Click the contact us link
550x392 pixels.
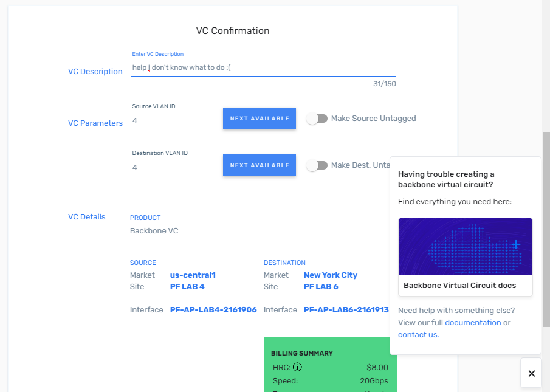click(x=418, y=335)
